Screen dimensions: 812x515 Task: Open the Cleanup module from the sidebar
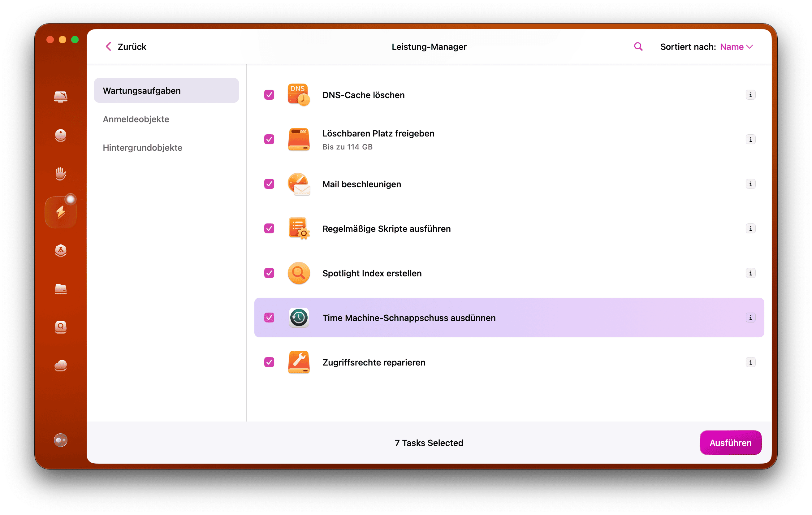61,135
